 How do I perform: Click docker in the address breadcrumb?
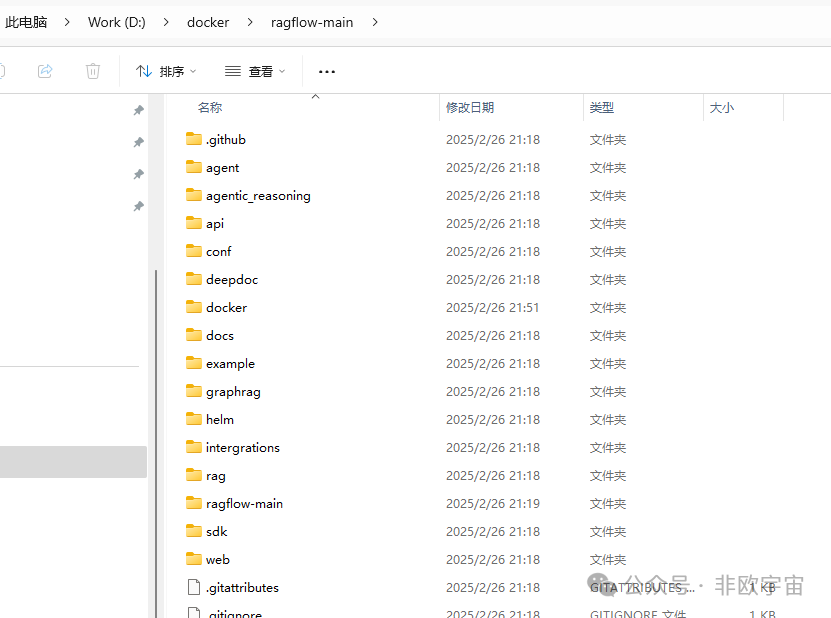pyautogui.click(x=208, y=22)
